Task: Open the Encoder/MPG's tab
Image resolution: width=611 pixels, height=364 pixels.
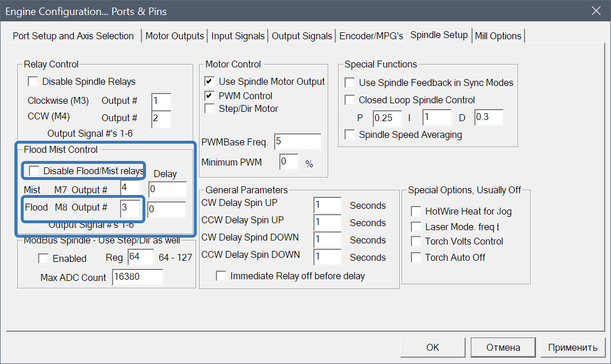Action: click(x=371, y=36)
